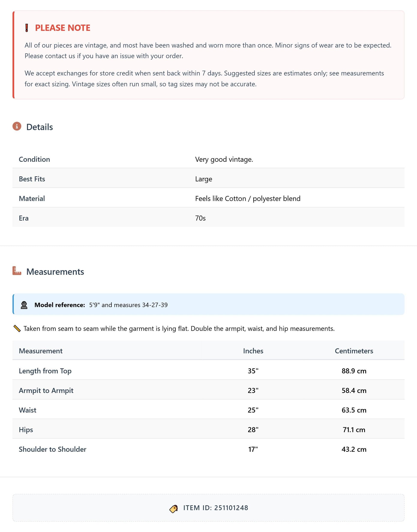Click the Model reference label
This screenshot has height=532, width=417.
(60, 305)
